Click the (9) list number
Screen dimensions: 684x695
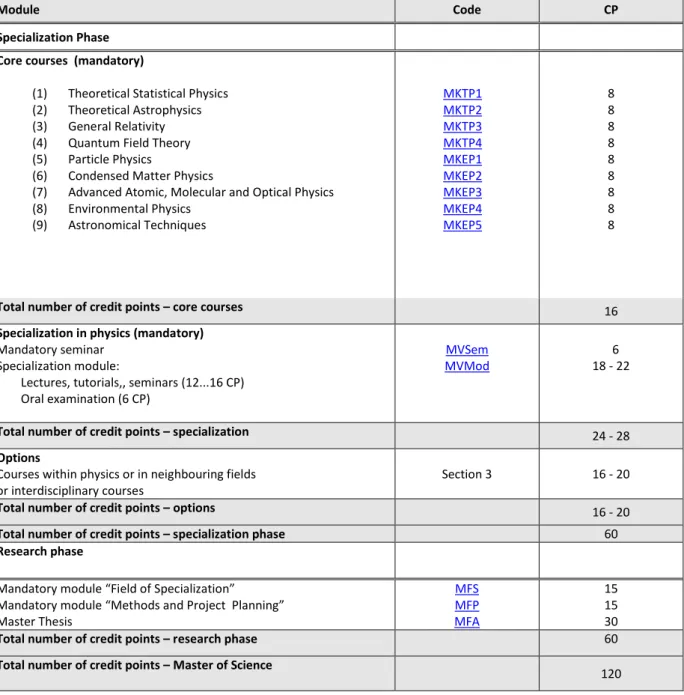[39, 225]
